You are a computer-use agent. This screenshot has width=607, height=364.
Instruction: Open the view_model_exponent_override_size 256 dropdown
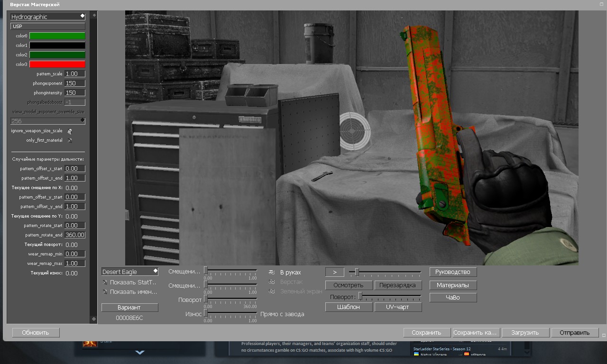[x=47, y=121]
